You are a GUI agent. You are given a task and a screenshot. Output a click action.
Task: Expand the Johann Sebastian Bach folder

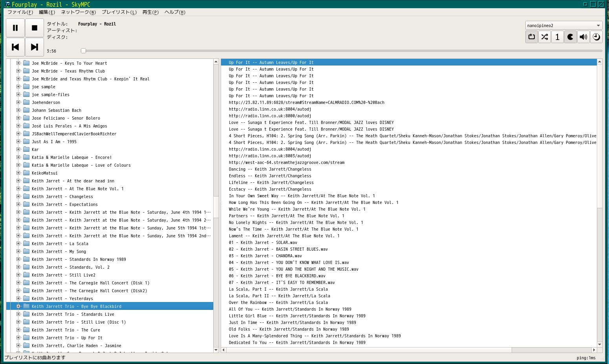(x=18, y=110)
